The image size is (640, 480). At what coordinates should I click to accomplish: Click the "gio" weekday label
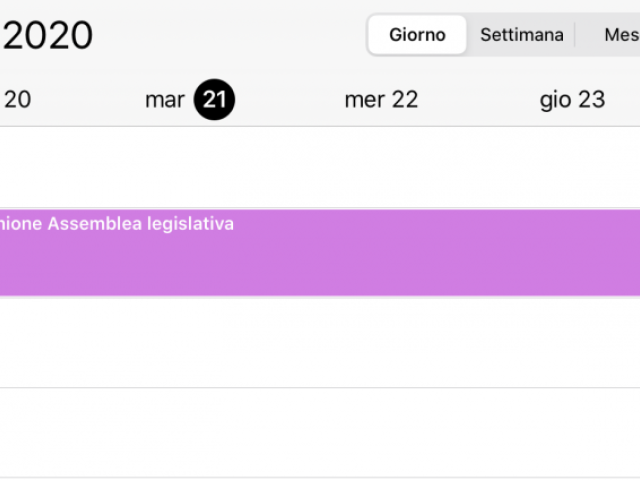click(x=556, y=100)
